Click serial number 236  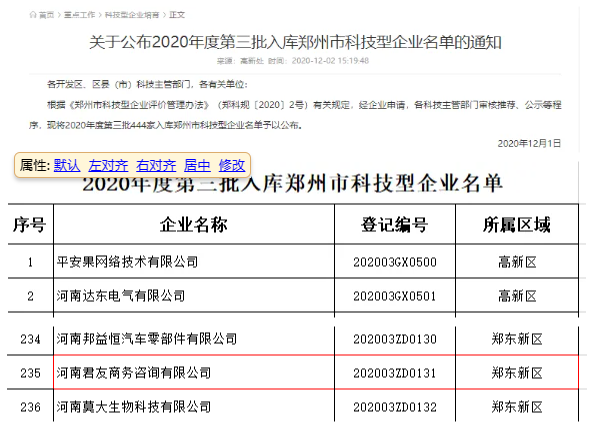click(x=30, y=407)
